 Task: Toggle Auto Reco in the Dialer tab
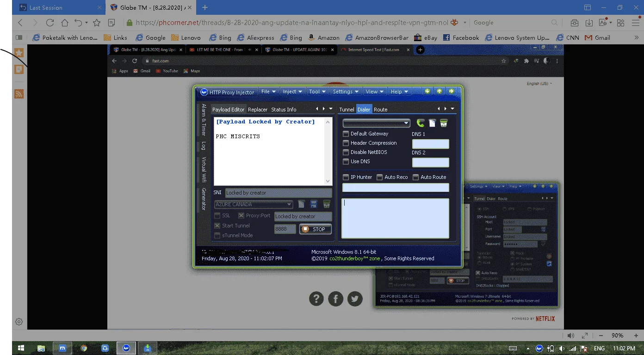tap(379, 177)
